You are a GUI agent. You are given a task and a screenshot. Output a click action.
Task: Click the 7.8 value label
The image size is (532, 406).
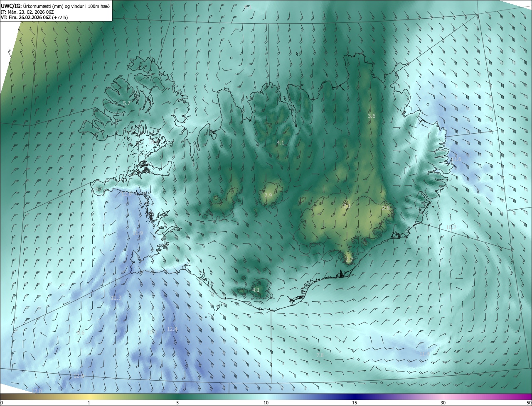(x=320, y=355)
